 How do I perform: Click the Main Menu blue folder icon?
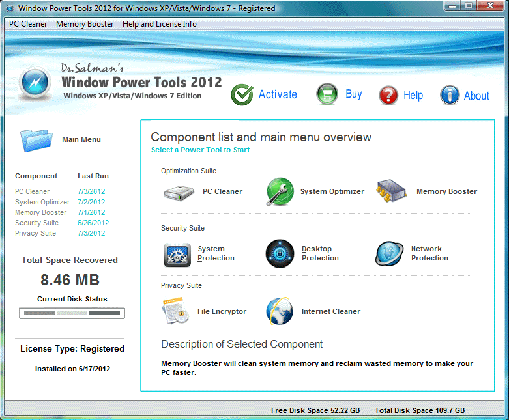(36, 140)
